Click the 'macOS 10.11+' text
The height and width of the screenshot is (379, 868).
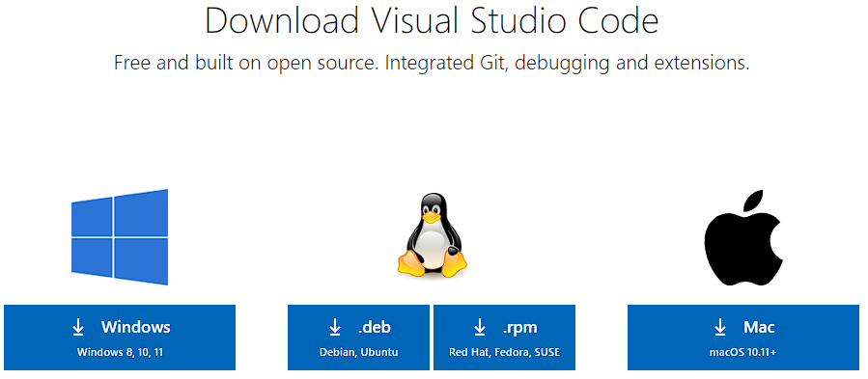[743, 352]
